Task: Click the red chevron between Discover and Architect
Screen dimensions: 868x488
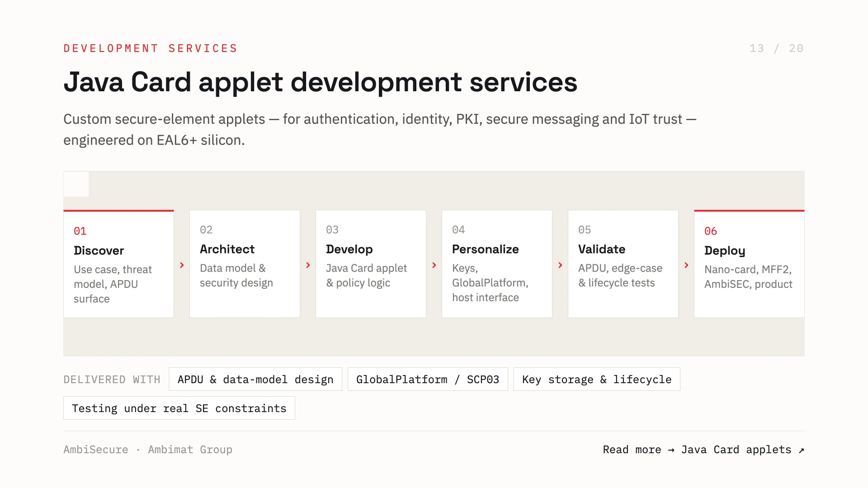Action: [x=182, y=265]
